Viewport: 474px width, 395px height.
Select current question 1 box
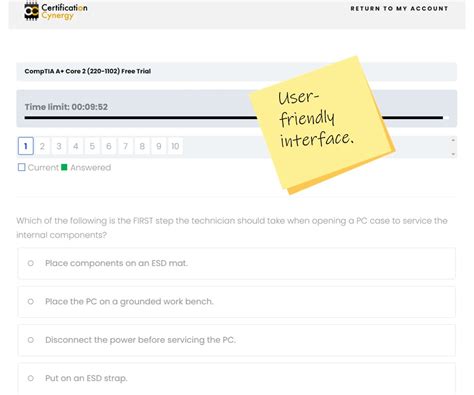(x=26, y=146)
